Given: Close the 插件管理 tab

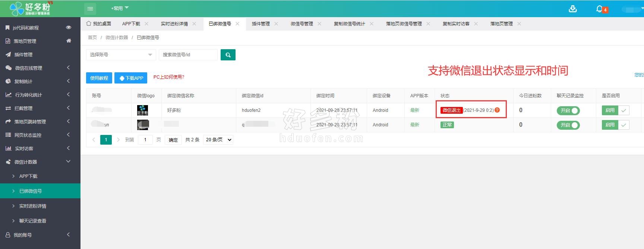Looking at the screenshot, I should [x=276, y=23].
